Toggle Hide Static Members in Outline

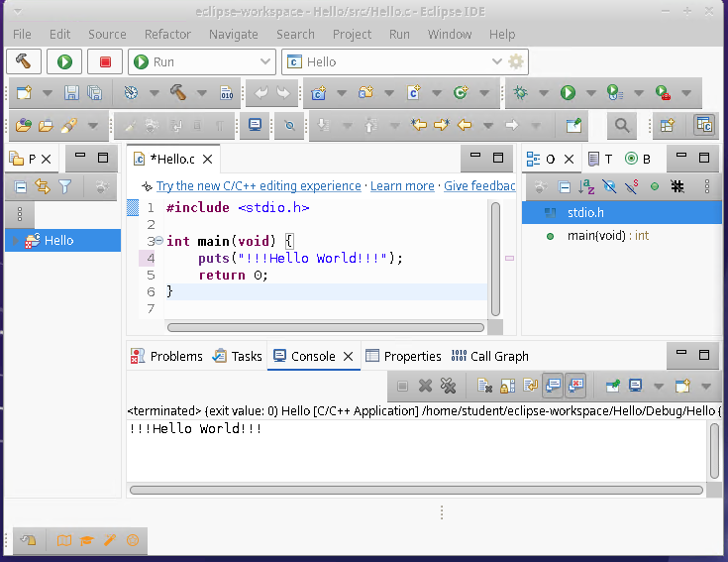click(631, 186)
